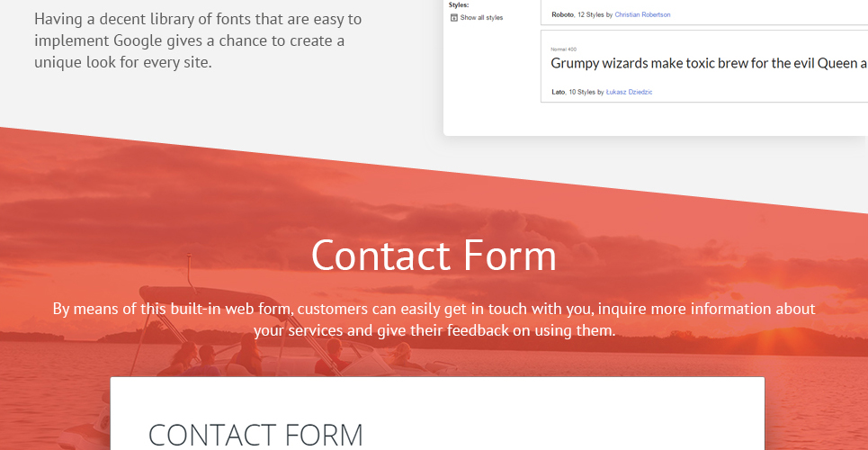Click the Christian Robertson author link

pos(642,15)
